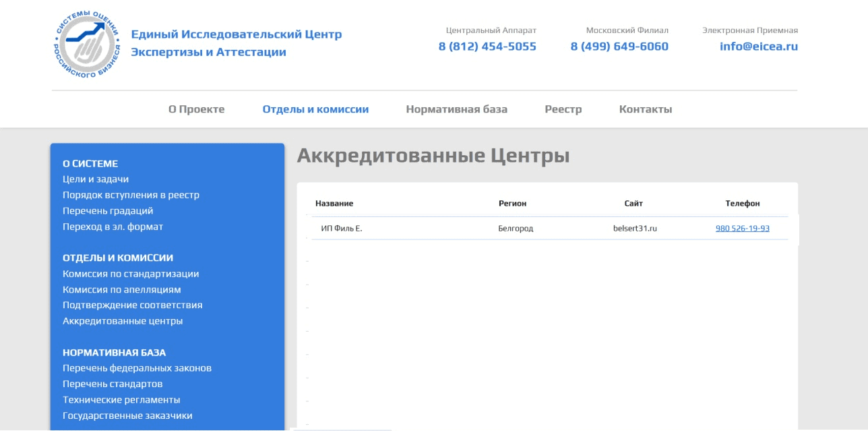Open the Контакты menu item
Screen dimensions: 868x431
(646, 109)
